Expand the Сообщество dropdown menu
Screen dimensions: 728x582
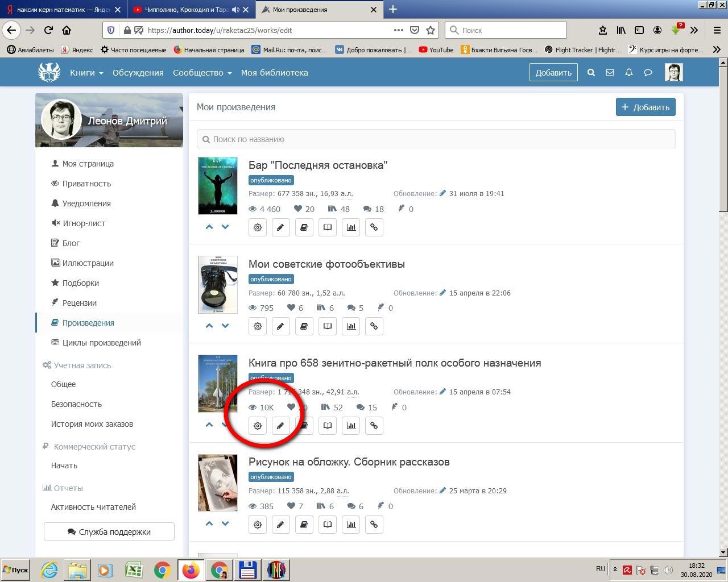202,73
